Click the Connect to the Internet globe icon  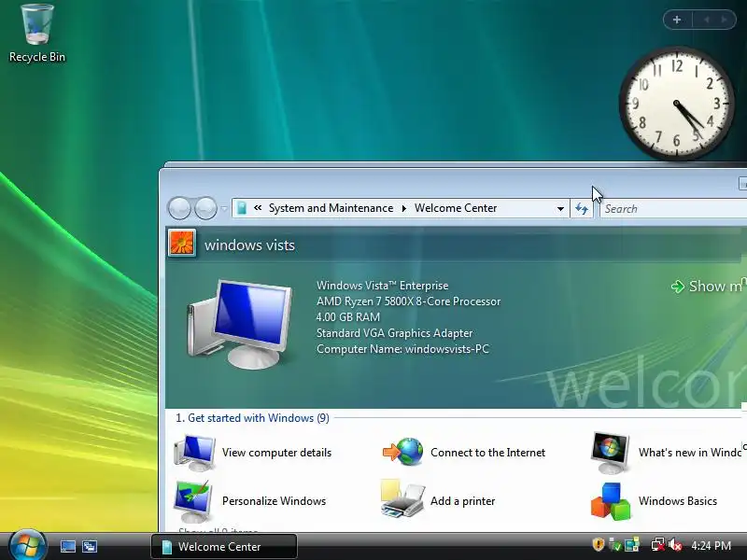[x=403, y=452]
